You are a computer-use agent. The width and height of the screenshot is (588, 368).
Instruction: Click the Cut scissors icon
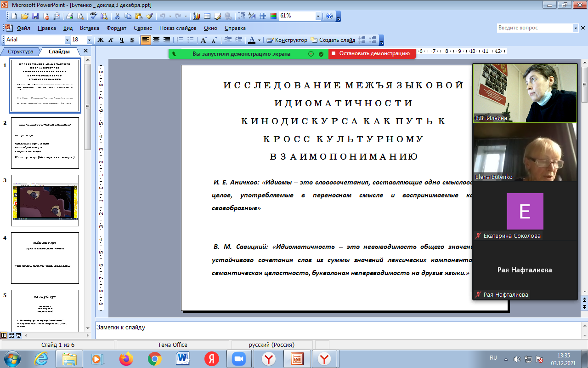pos(117,16)
